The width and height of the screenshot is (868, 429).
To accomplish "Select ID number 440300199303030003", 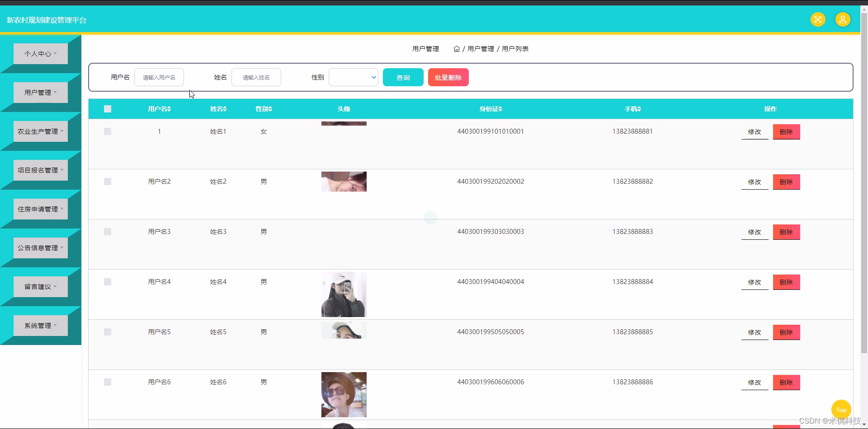I will [491, 232].
